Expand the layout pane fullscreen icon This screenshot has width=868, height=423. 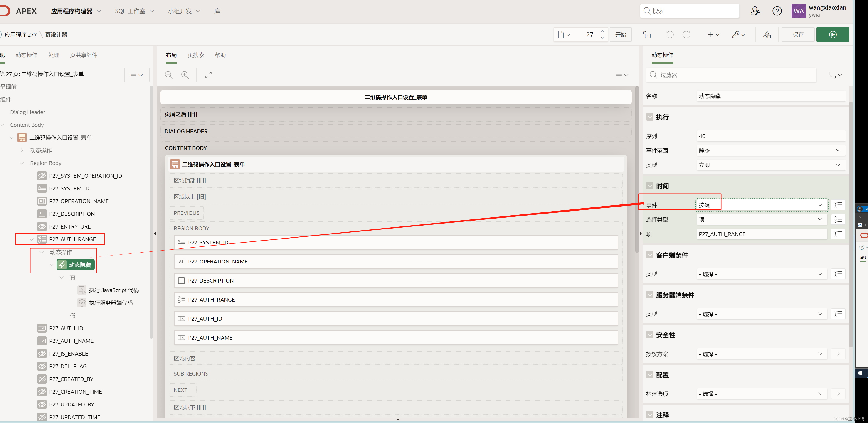click(209, 75)
